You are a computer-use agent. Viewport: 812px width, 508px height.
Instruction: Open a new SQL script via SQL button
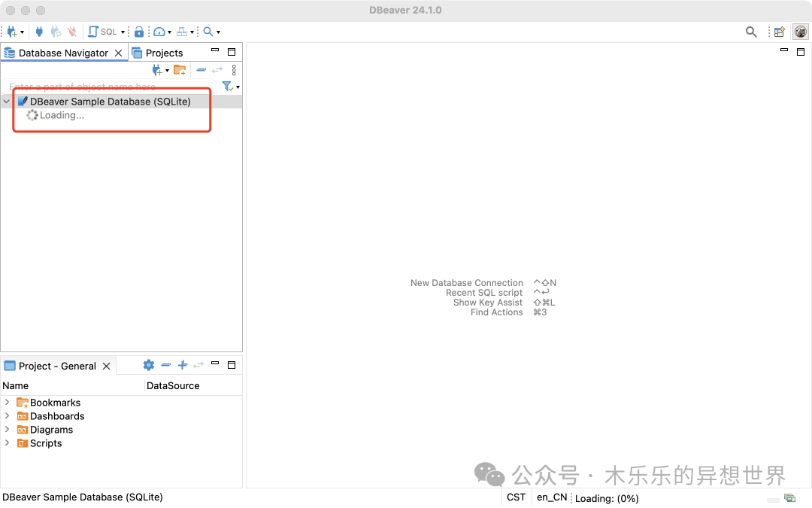click(102, 32)
